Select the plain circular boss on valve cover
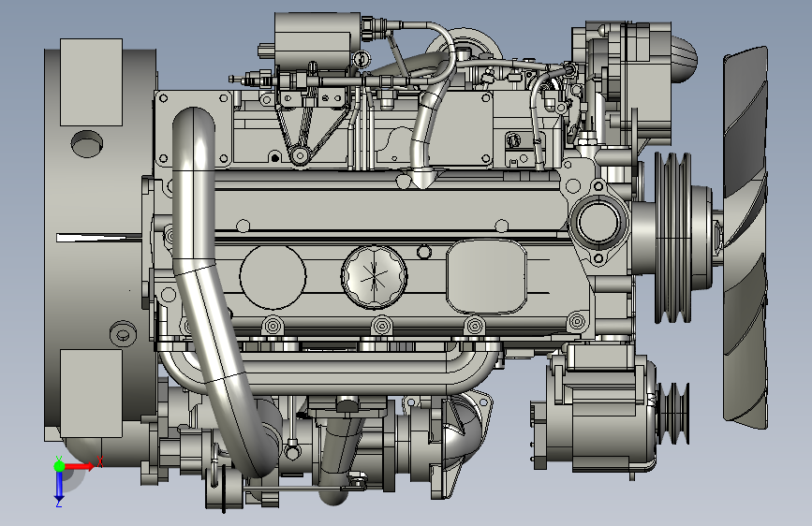The width and height of the screenshot is (812, 526). (x=273, y=277)
